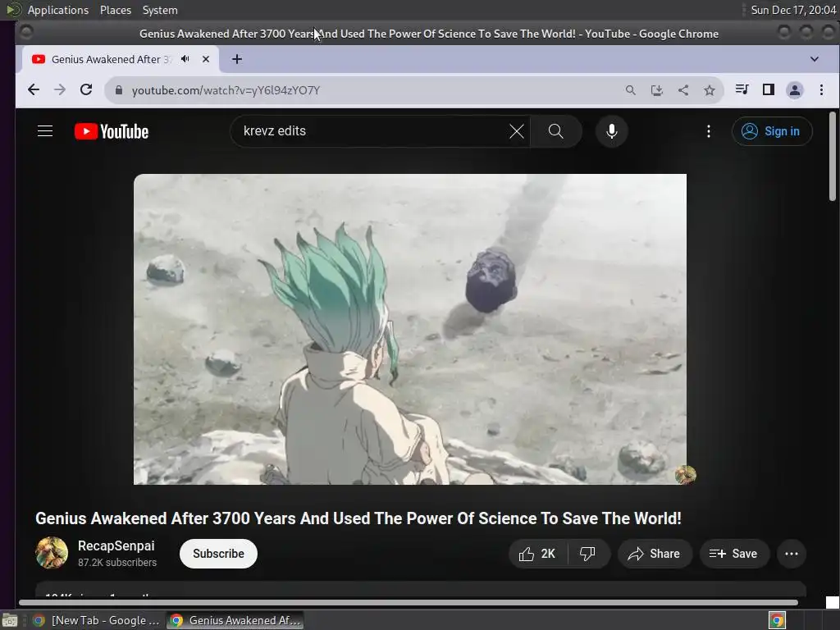
Task: Open Chrome three-dot menu
Action: [821, 90]
